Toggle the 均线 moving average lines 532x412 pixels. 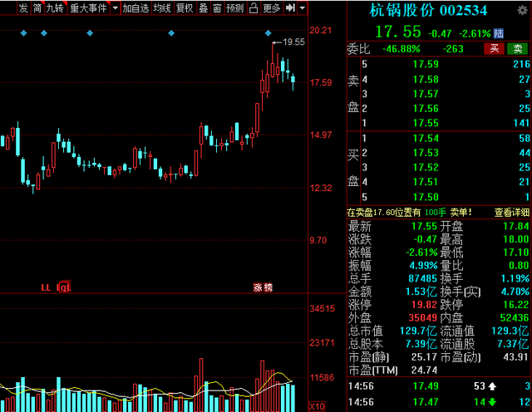click(x=162, y=7)
